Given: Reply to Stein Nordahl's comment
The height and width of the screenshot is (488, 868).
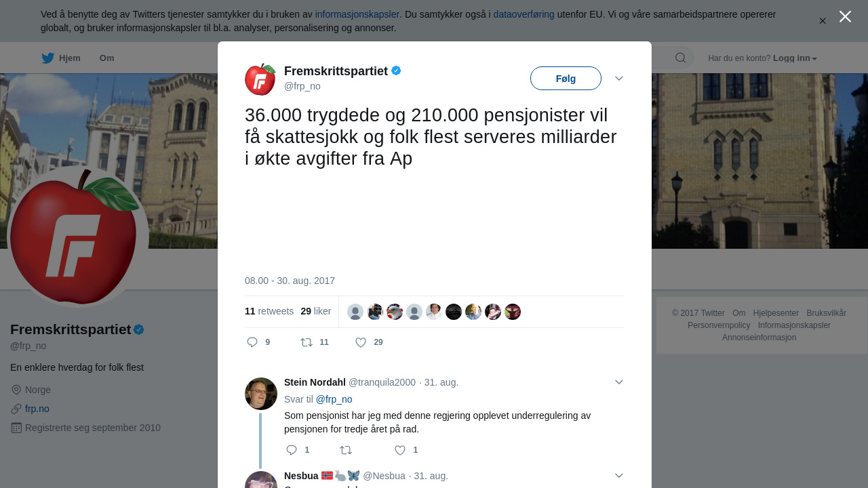Looking at the screenshot, I should pos(292,450).
